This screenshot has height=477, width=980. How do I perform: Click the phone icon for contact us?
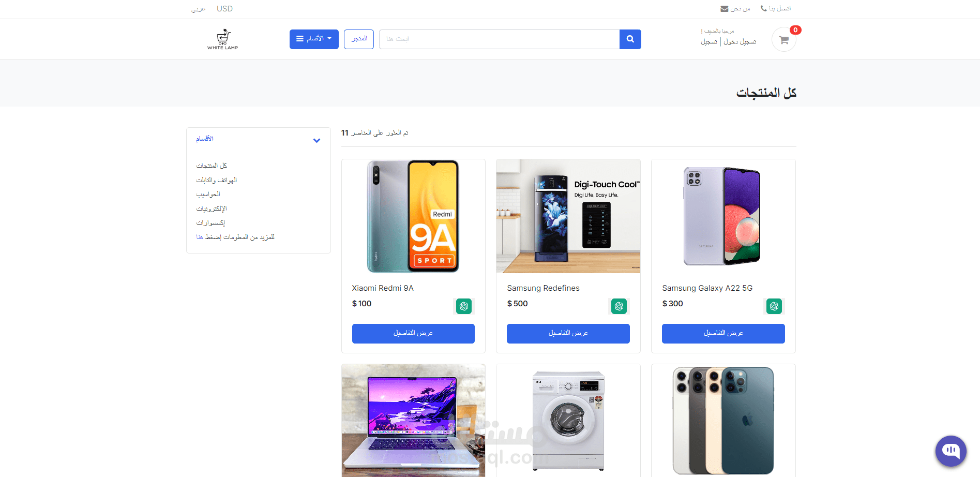pyautogui.click(x=764, y=8)
